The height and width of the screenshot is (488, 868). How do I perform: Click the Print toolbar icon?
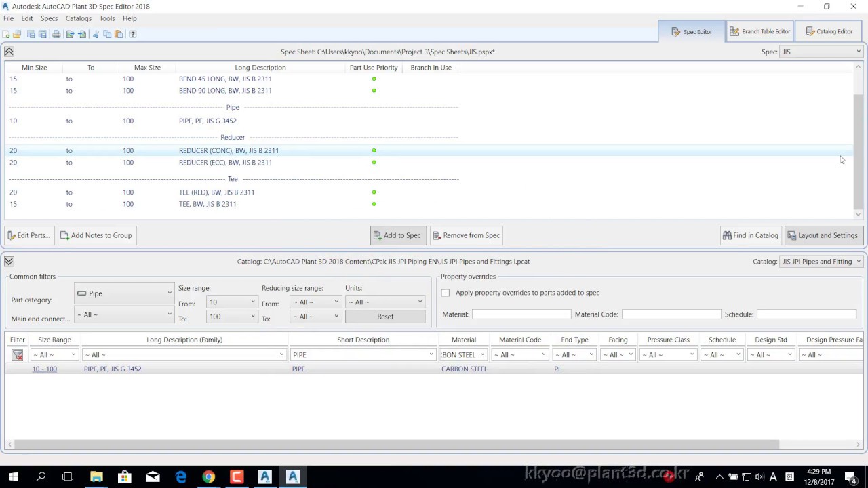tap(56, 34)
